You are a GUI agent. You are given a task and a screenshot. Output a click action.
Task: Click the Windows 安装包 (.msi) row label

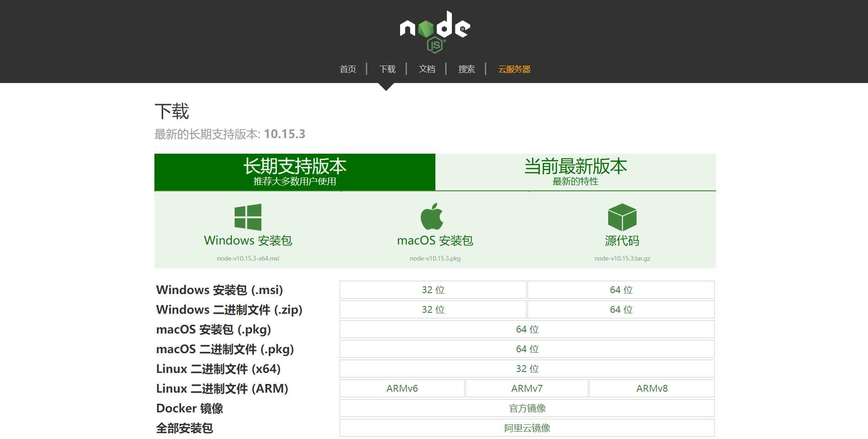click(220, 290)
